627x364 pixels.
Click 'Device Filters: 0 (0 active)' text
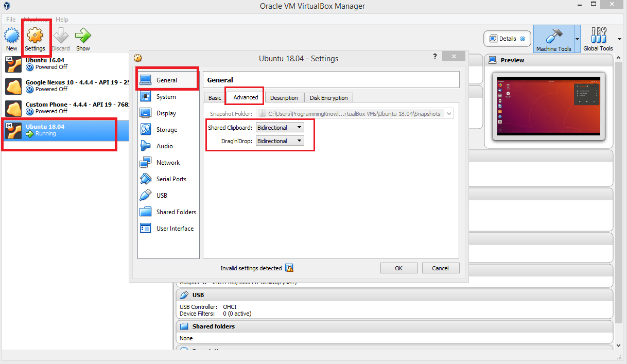(215, 314)
